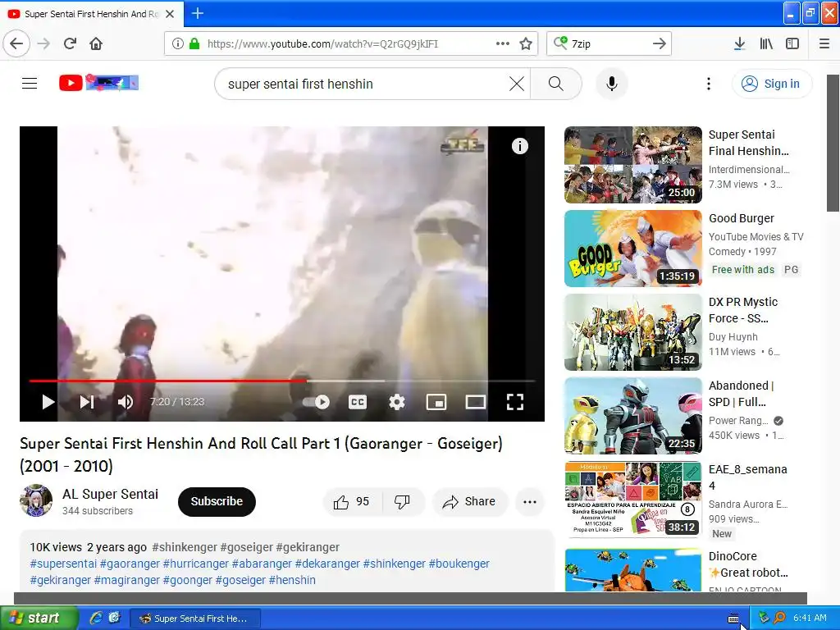840x630 pixels.
Task: Open the #dekaranger hashtag
Action: pyautogui.click(x=327, y=564)
